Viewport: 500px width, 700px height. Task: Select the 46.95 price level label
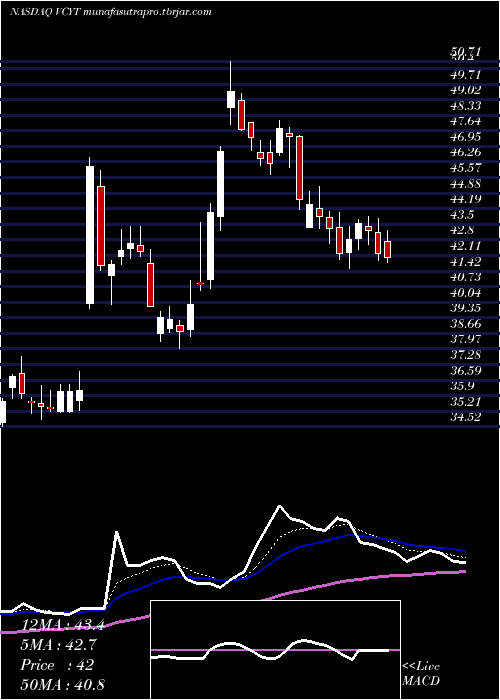[465, 137]
